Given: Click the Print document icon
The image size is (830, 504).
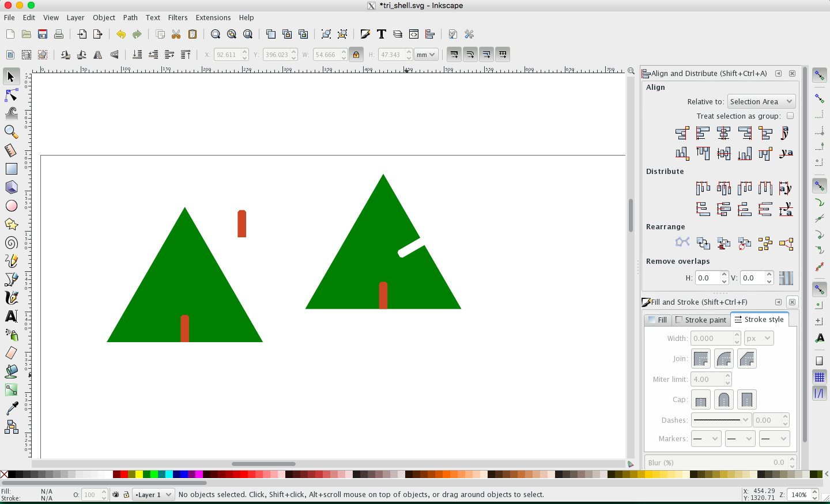Looking at the screenshot, I should click(59, 34).
